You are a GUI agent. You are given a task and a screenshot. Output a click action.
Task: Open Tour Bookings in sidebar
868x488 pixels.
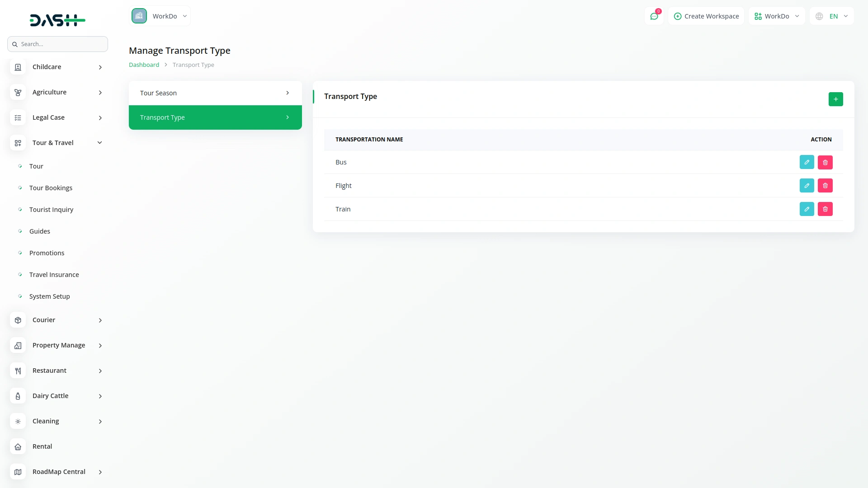[51, 188]
